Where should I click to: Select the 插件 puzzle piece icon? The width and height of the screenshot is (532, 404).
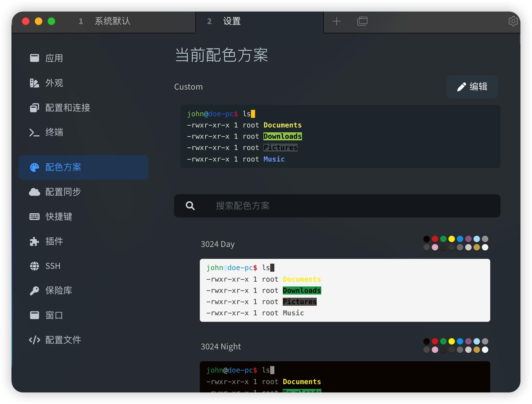pos(34,242)
